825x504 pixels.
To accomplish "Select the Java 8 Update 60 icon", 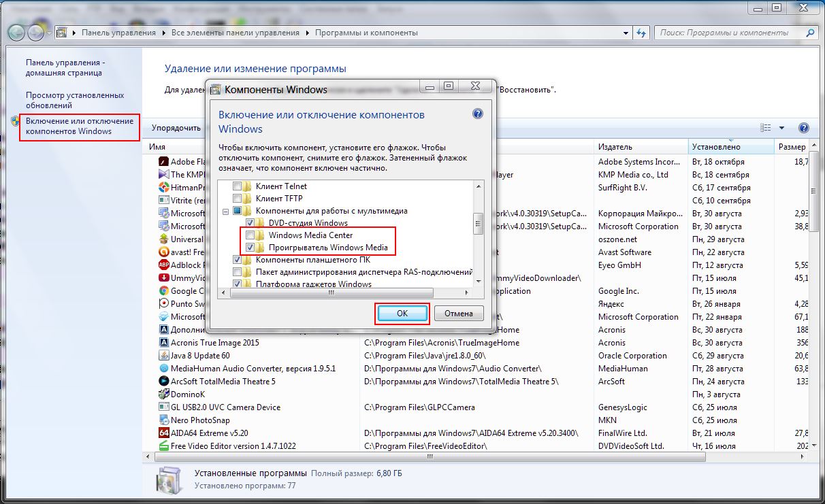I will (163, 356).
